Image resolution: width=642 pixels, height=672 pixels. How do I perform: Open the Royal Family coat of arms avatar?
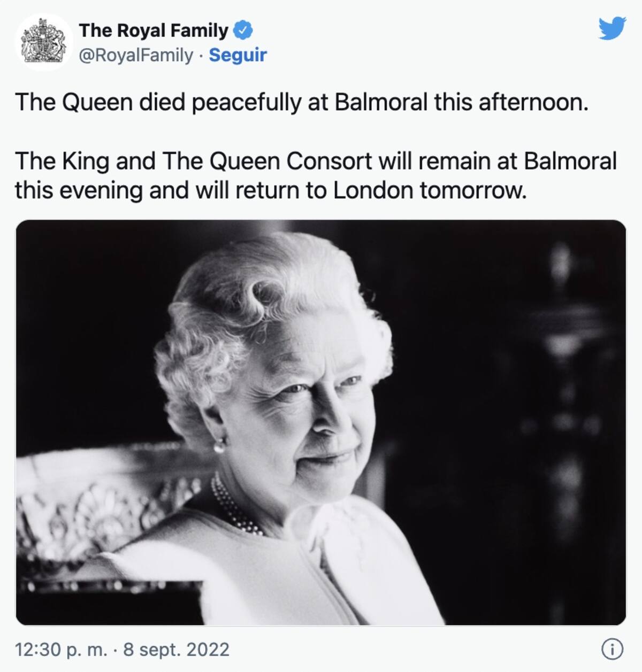tap(44, 42)
